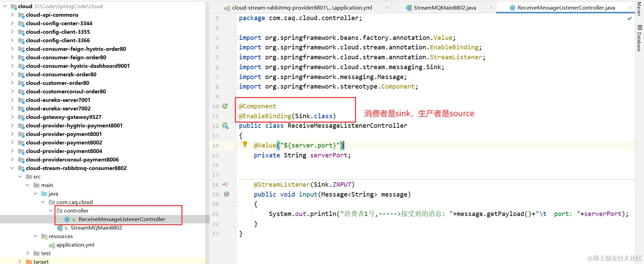The width and height of the screenshot is (644, 264).
Task: Collapse the cloud root project node
Action: pos(4,6)
